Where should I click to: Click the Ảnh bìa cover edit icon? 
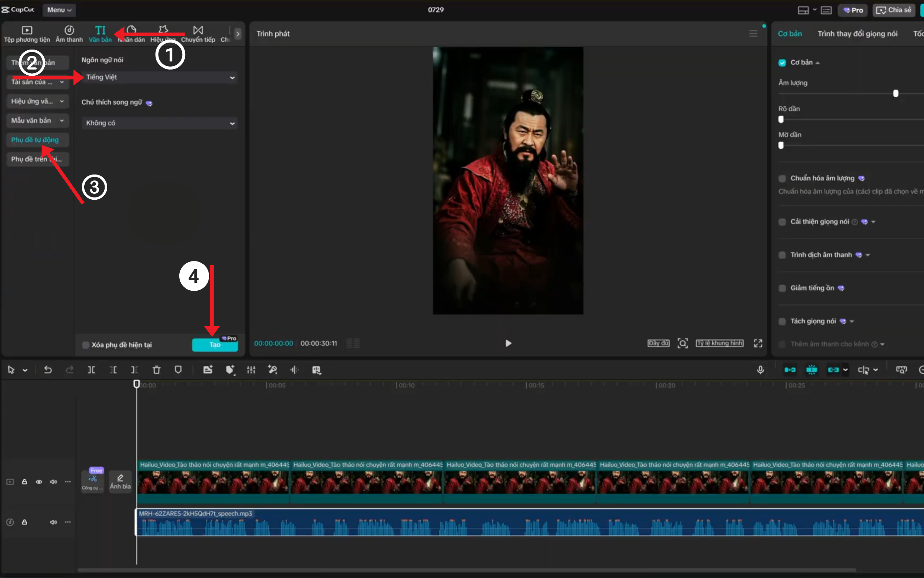[x=120, y=481]
